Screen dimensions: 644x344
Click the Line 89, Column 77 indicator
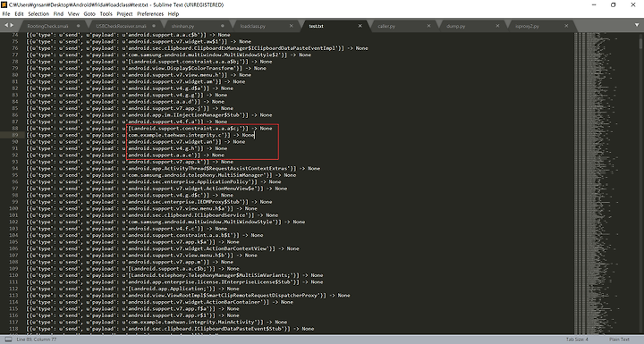point(36,340)
